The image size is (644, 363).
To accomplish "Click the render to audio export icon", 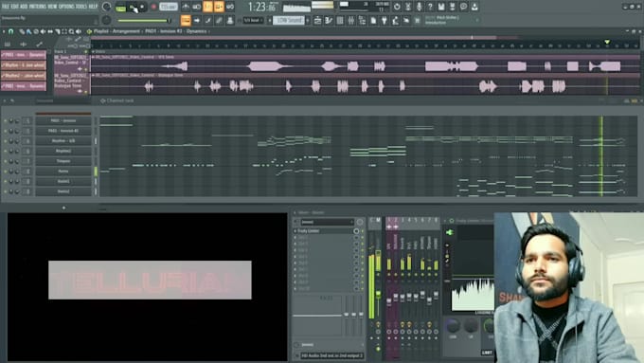I will [x=452, y=7].
